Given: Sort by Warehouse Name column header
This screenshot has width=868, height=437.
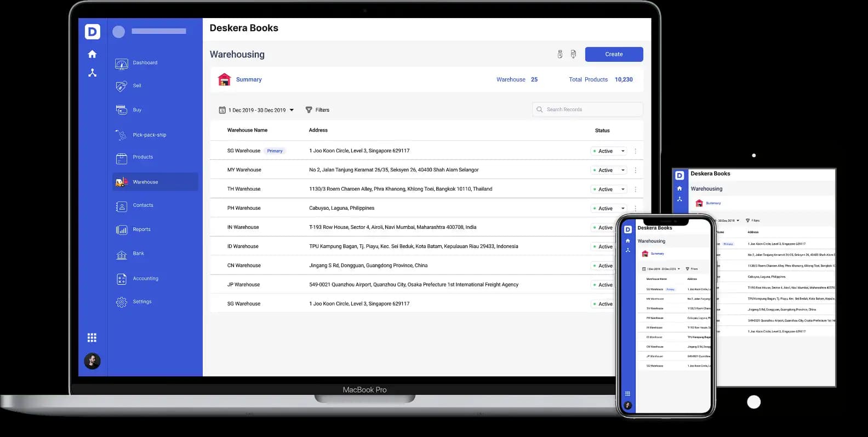Looking at the screenshot, I should [x=247, y=130].
